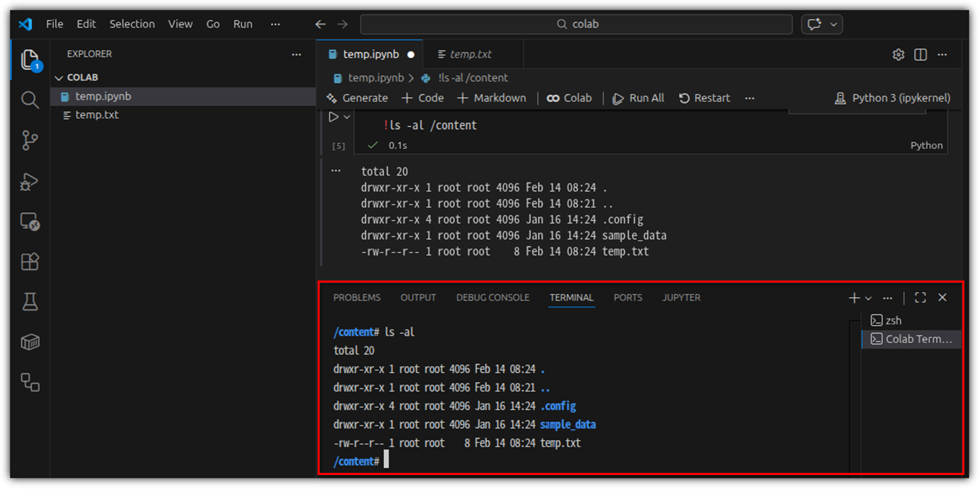Open the Remote Explorer view icon
The image size is (980, 489).
30,221
